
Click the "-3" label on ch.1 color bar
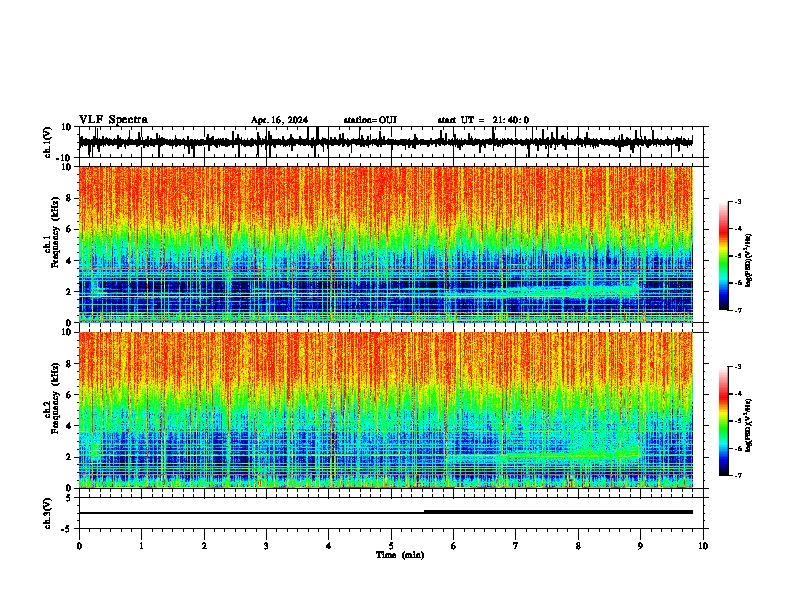[x=738, y=201]
